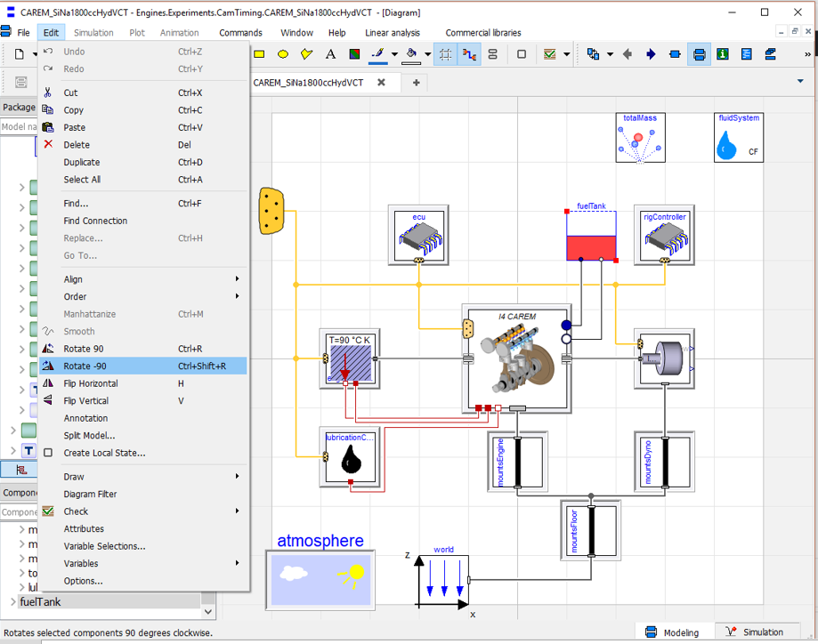Viewport: 818px width, 644px height.
Task: Switch to Simulation mode
Action: (x=756, y=632)
